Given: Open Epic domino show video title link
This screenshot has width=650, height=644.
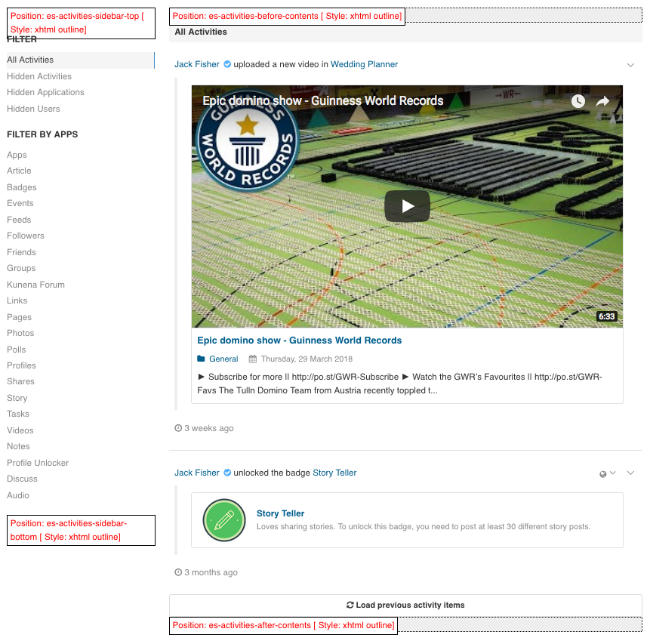Looking at the screenshot, I should (x=299, y=340).
